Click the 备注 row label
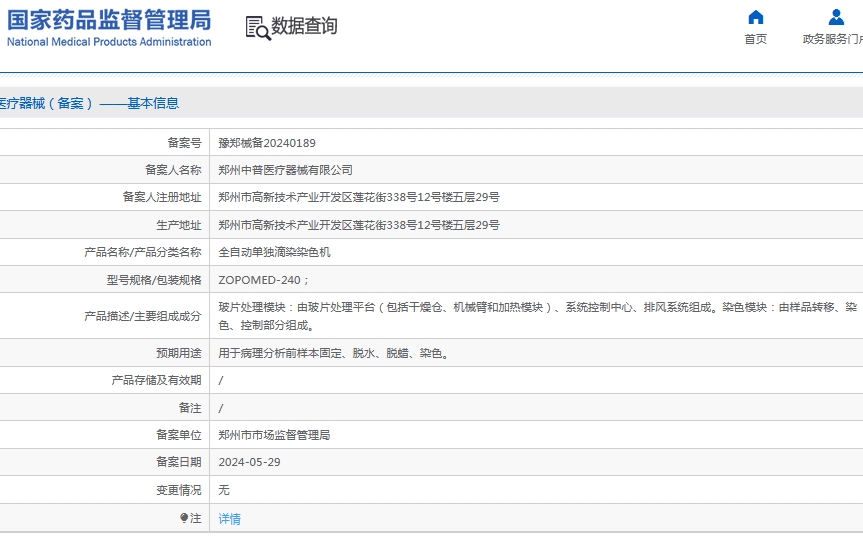This screenshot has width=863, height=540. coord(190,408)
